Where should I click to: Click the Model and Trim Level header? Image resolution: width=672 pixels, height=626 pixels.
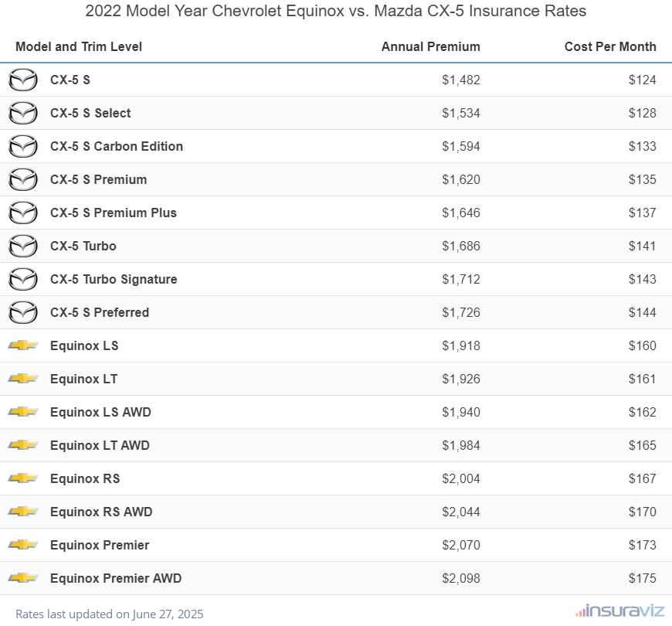(79, 46)
